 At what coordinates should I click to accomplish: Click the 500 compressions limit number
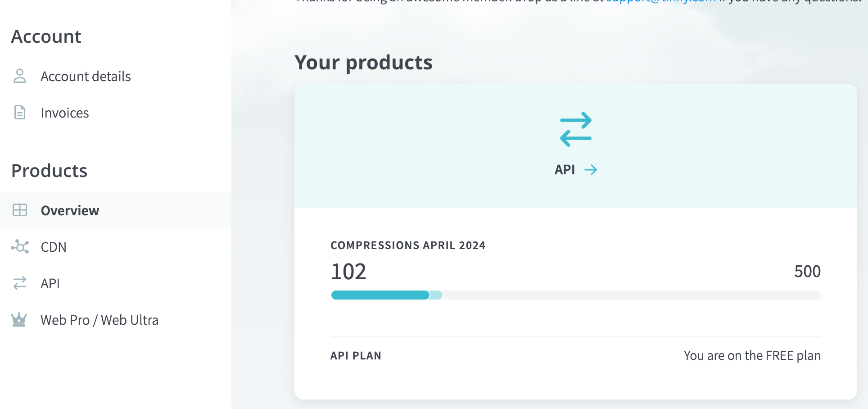pos(807,272)
